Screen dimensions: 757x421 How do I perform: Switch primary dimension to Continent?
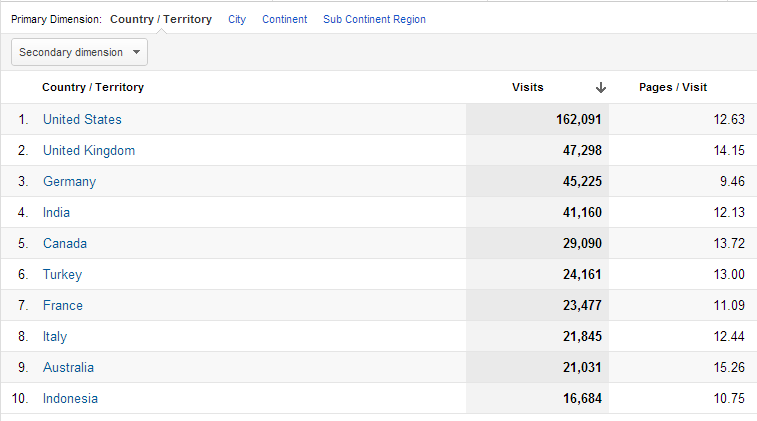284,19
